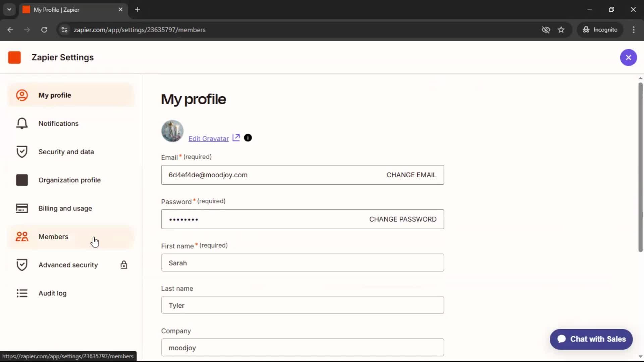
Task: Click the My profile page heading
Action: pos(194,99)
